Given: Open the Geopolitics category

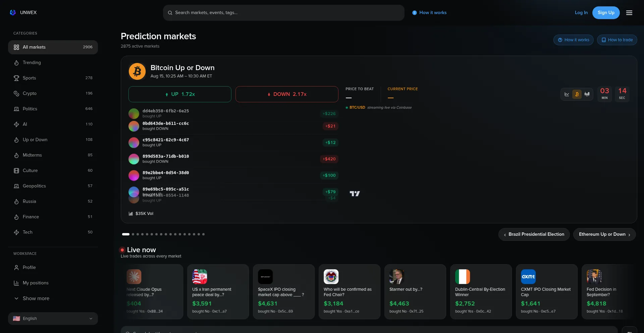Looking at the screenshot, I should (53, 186).
